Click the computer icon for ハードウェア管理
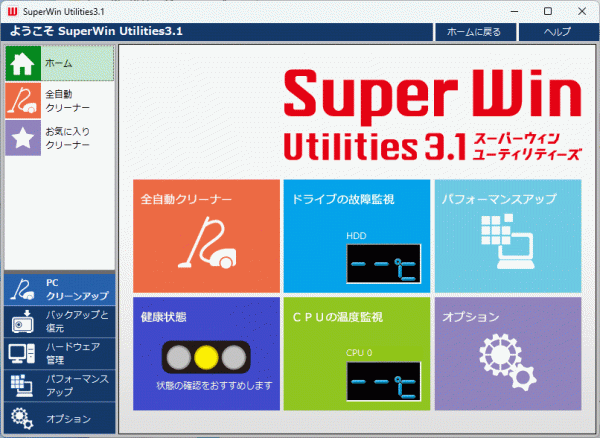Image resolution: width=600 pixels, height=438 pixels. click(22, 353)
